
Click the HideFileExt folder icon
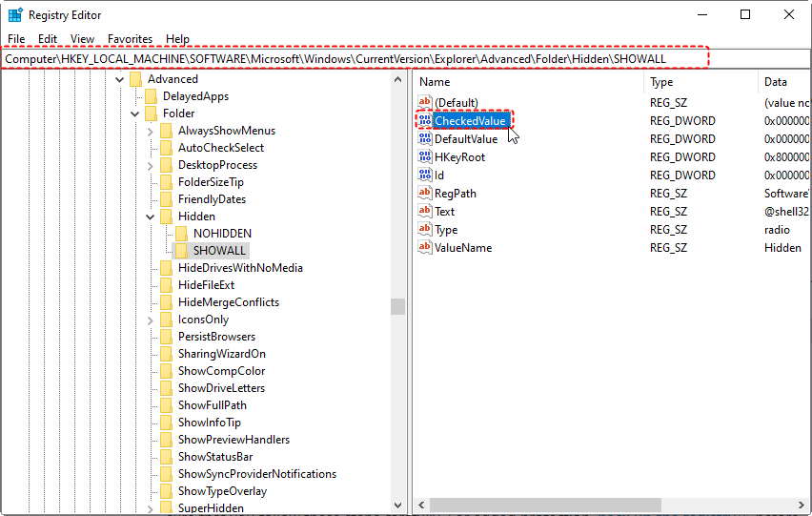point(166,285)
